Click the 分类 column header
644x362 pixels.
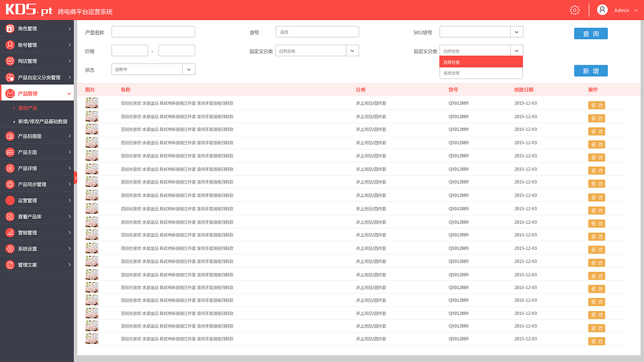pyautogui.click(x=361, y=89)
